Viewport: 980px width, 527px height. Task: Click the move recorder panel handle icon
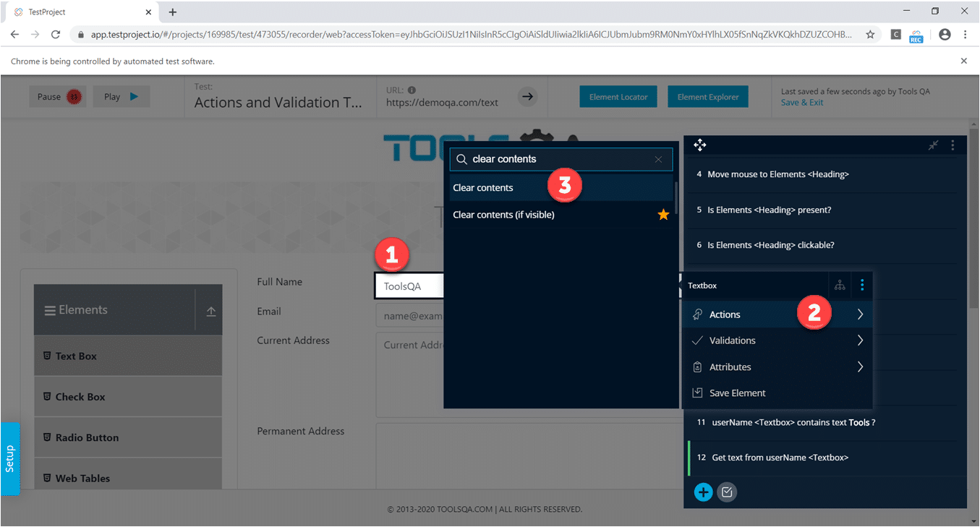tap(700, 145)
